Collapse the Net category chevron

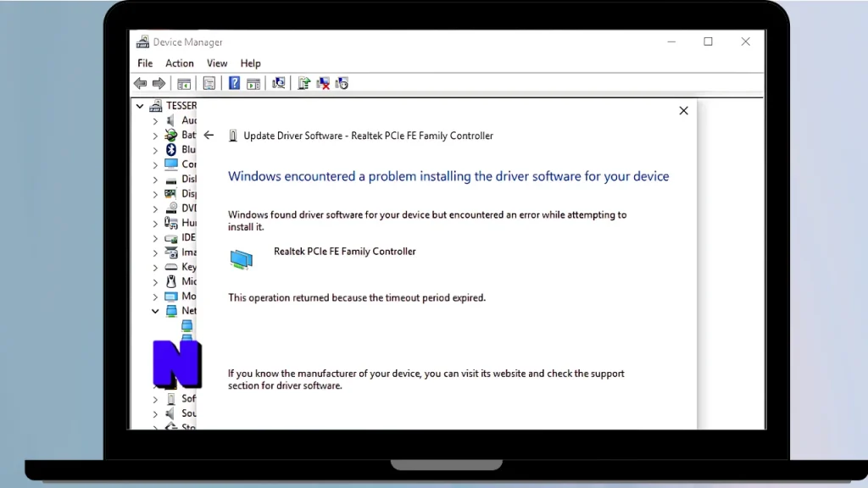[x=155, y=311]
